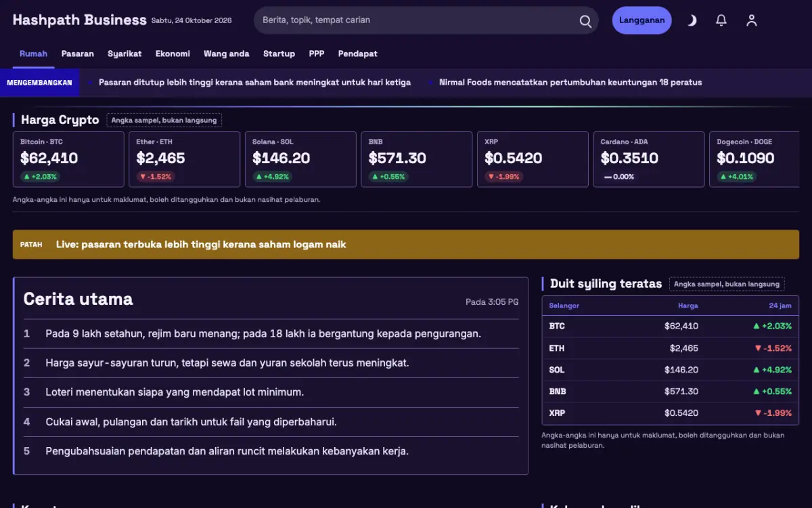Open user account profile icon
812x508 pixels.
click(x=751, y=20)
